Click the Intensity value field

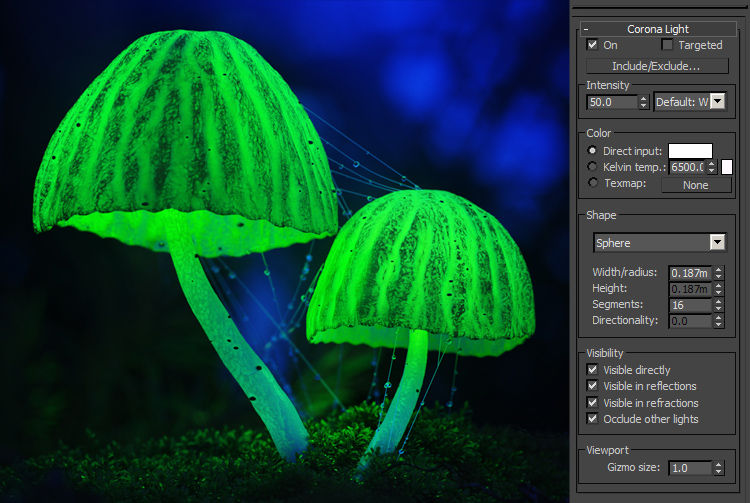pyautogui.click(x=612, y=102)
